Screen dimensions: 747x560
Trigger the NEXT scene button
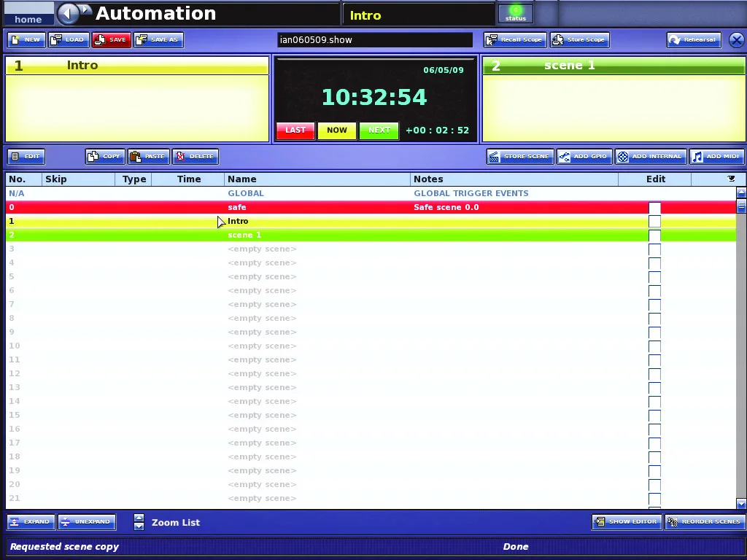379,131
